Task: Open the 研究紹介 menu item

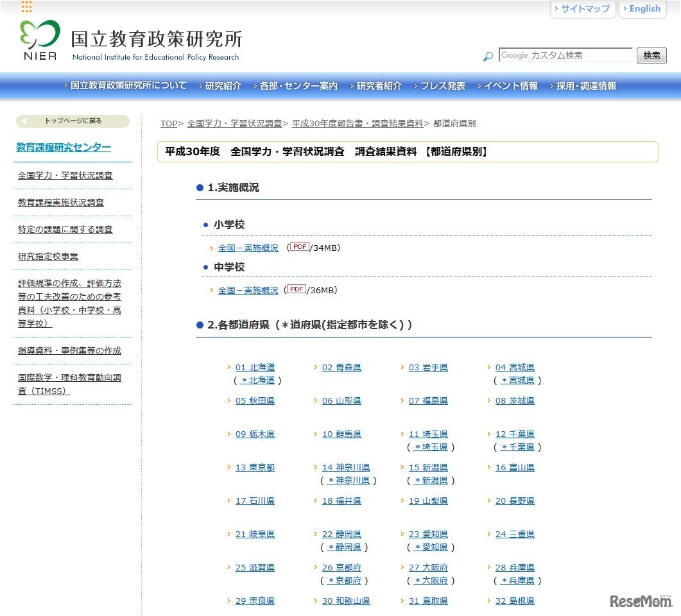Action: (223, 85)
